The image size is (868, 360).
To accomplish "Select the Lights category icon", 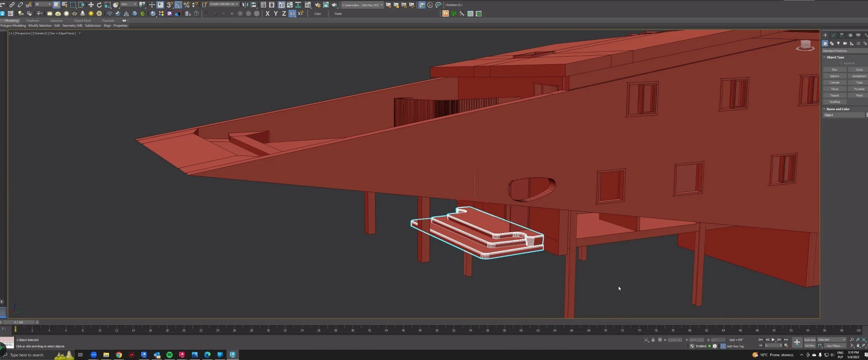I will pyautogui.click(x=838, y=43).
